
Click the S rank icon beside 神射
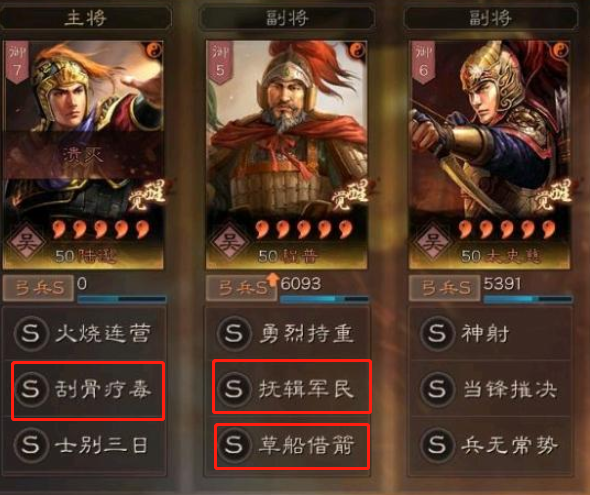tap(436, 333)
